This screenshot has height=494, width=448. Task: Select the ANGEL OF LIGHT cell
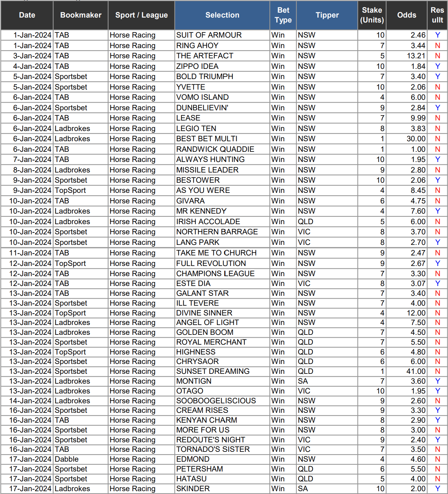click(x=222, y=323)
